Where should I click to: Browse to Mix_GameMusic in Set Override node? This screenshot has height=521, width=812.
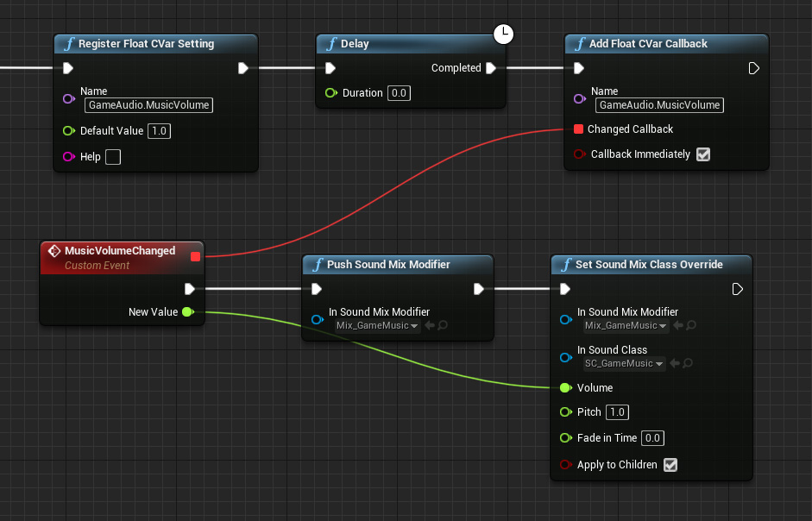(x=691, y=325)
